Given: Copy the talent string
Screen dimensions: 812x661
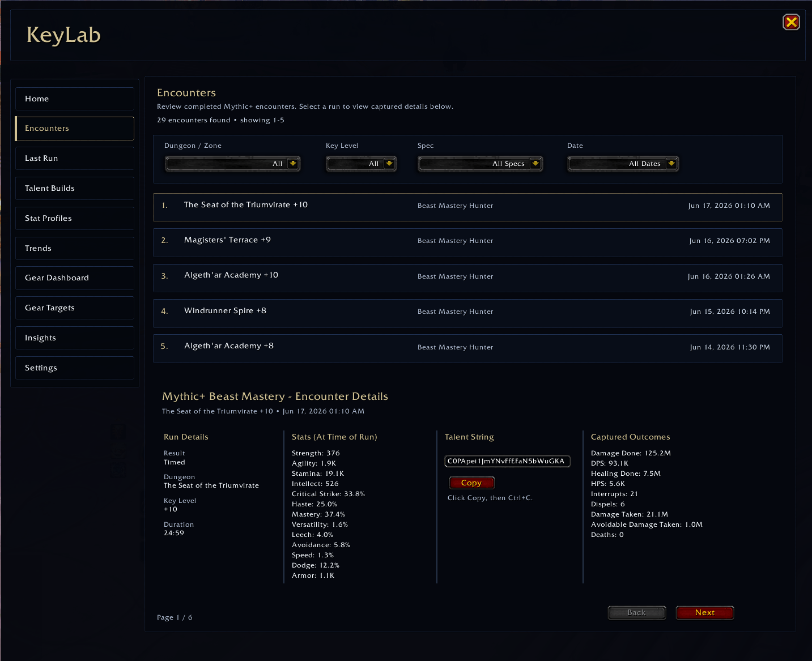Looking at the screenshot, I should click(x=471, y=483).
